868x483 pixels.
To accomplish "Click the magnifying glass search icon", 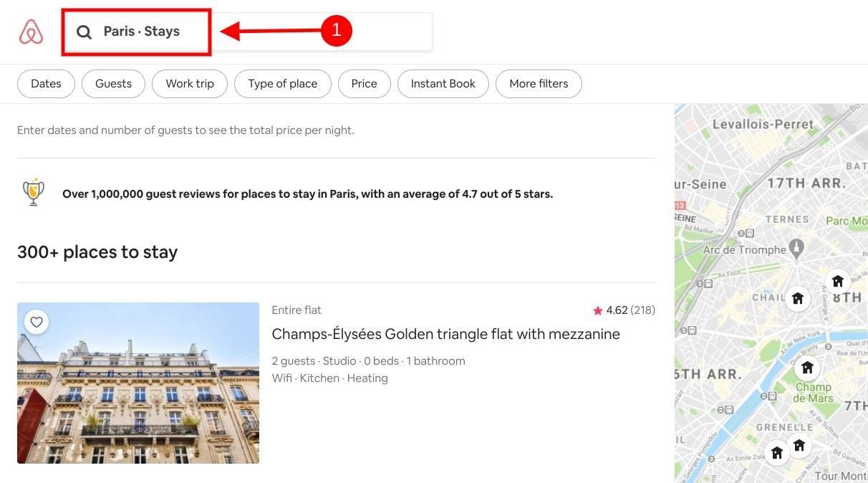I will click(x=84, y=32).
